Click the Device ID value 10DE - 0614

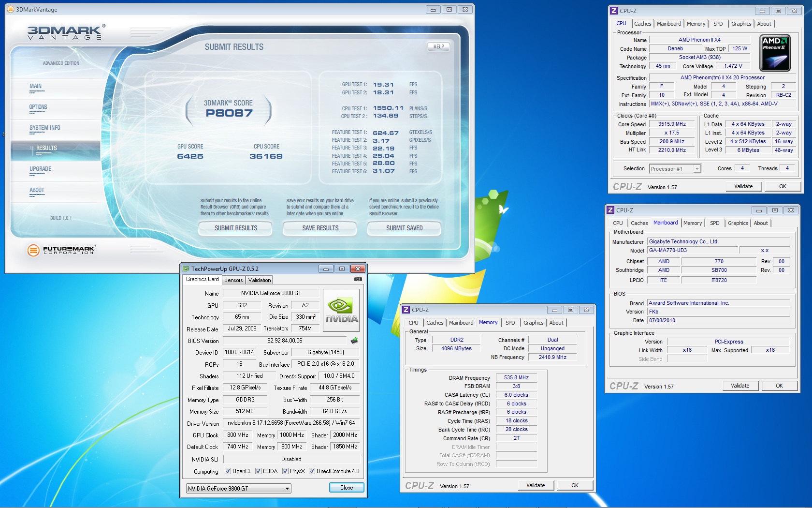pos(239,352)
